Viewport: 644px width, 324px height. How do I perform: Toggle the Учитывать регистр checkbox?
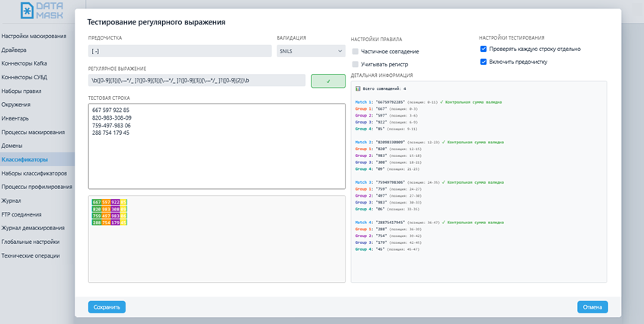click(355, 64)
